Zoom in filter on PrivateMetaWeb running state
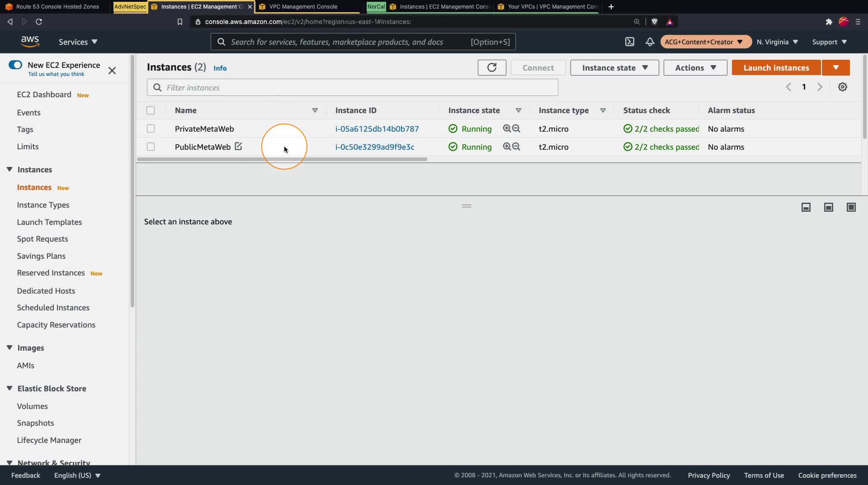Image resolution: width=868 pixels, height=485 pixels. click(x=507, y=128)
